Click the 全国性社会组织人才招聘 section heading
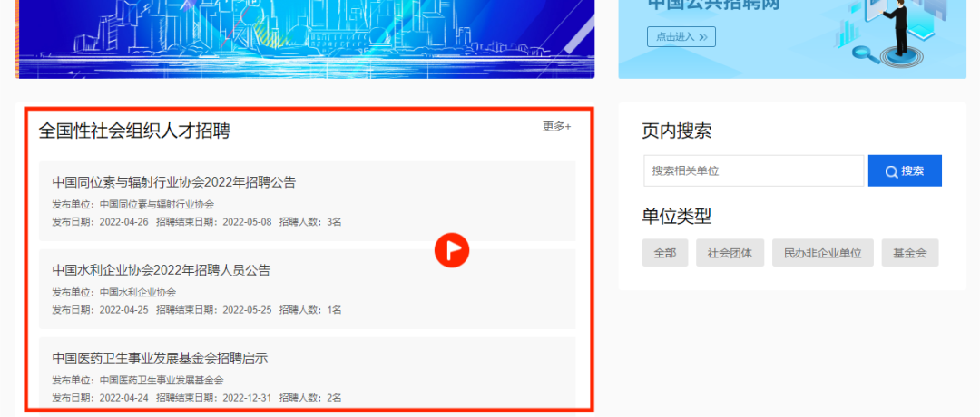 tap(134, 131)
